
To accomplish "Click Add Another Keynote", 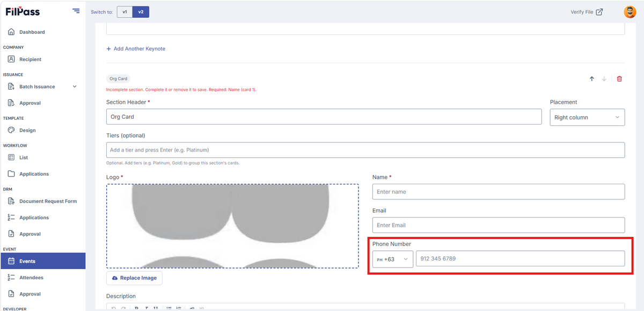I will 136,49.
